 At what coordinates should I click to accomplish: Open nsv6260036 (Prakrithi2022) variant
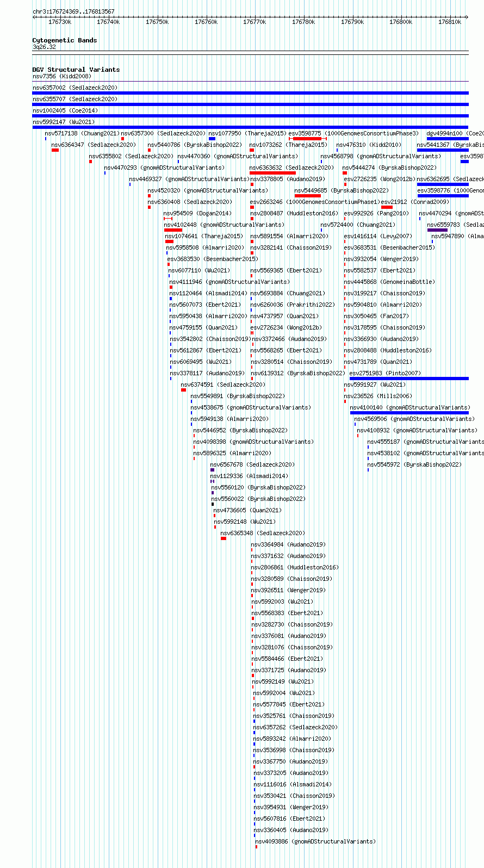(x=293, y=305)
